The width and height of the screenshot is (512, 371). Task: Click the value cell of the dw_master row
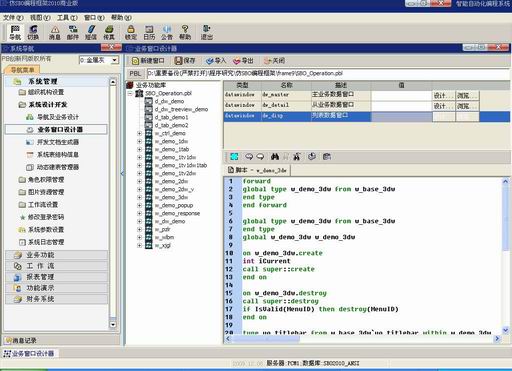coord(401,95)
